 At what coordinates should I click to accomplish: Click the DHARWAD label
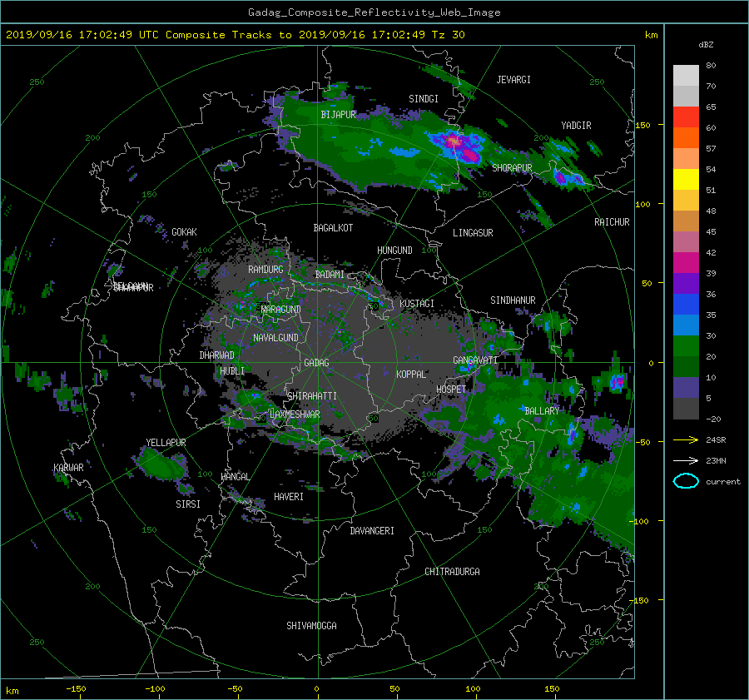click(x=216, y=355)
